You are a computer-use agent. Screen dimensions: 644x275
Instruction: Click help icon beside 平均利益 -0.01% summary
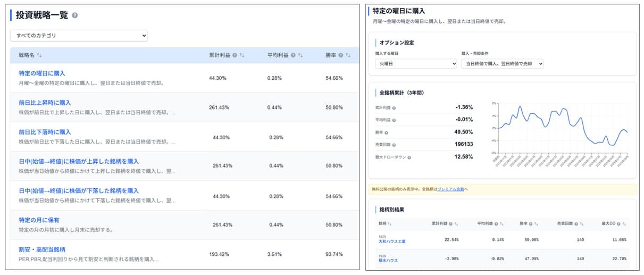[393, 120]
